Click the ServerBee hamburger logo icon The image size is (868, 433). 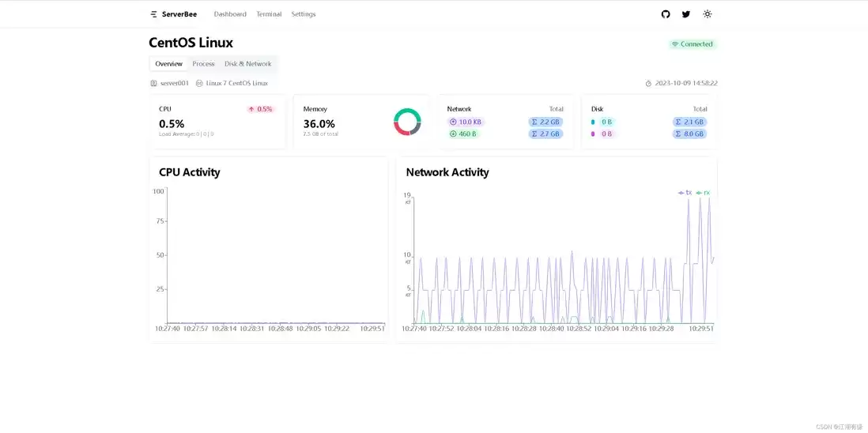pos(154,14)
